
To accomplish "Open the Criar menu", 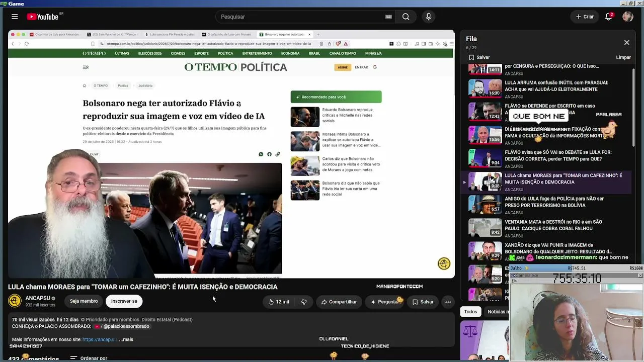I will (x=585, y=17).
